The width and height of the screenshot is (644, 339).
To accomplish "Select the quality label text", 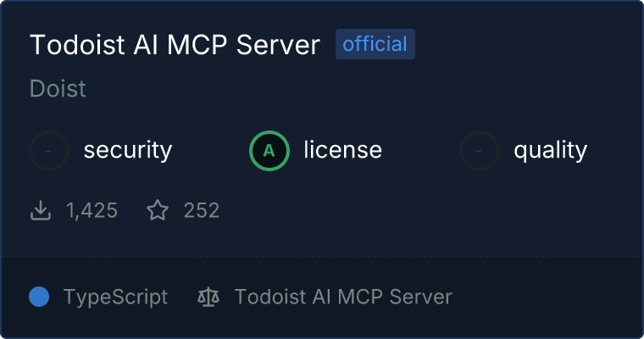I will click(x=550, y=150).
